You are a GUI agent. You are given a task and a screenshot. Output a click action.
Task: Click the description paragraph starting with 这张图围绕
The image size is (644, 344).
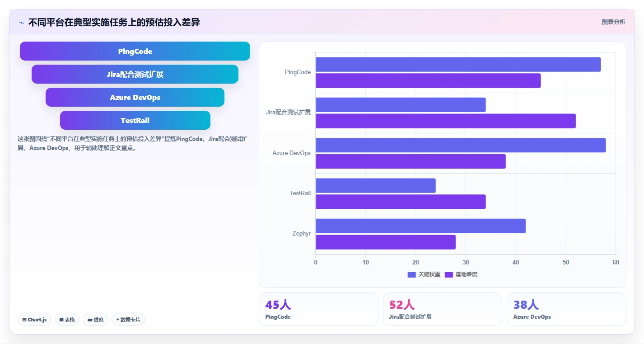pos(132,143)
